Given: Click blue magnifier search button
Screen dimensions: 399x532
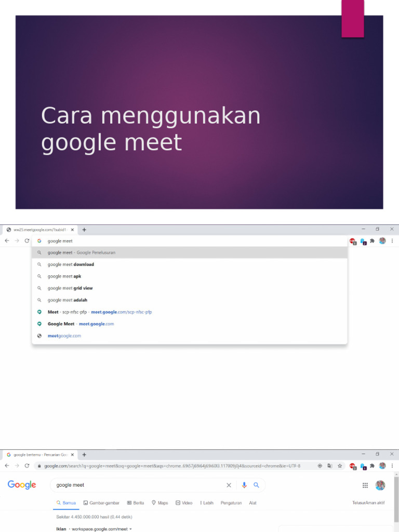Looking at the screenshot, I should [256, 485].
